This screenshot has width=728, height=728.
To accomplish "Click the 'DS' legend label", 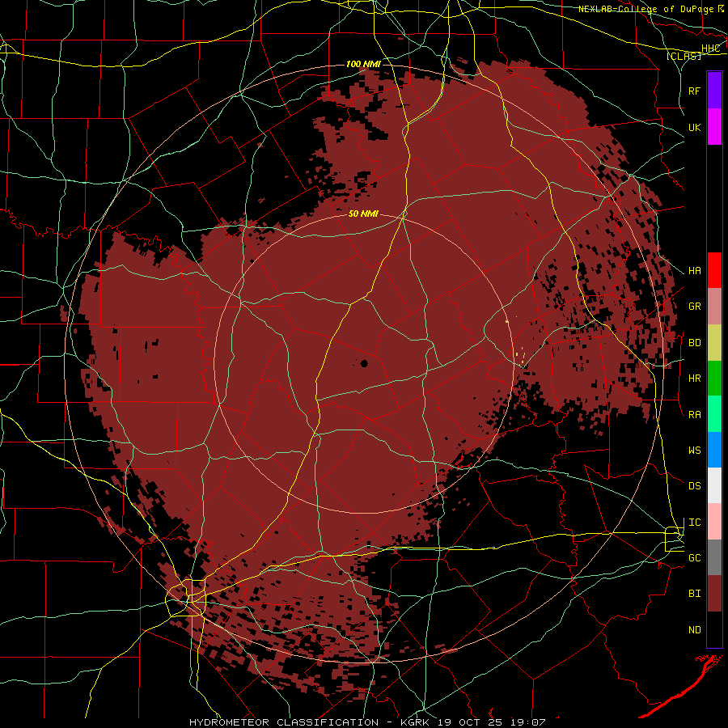I will [695, 486].
